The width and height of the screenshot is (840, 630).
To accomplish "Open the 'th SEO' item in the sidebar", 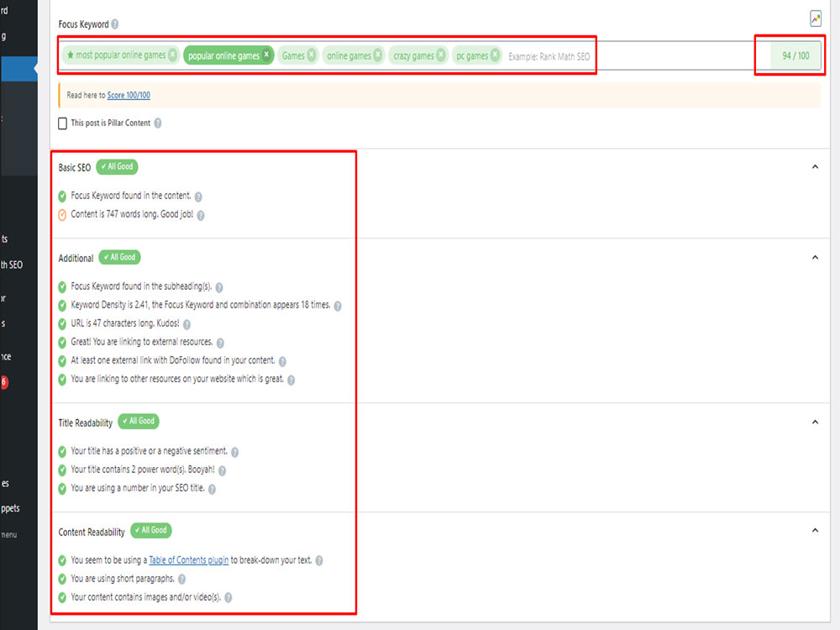I will (x=12, y=265).
